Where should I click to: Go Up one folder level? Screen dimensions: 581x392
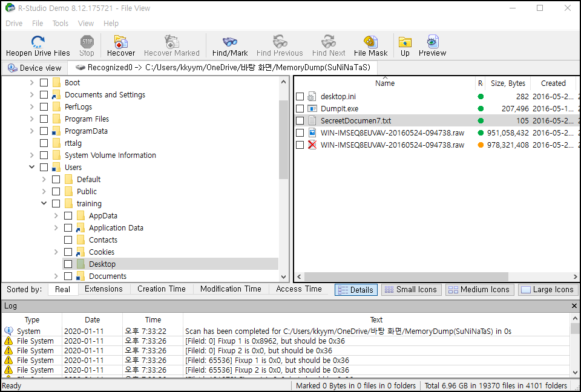tap(405, 42)
